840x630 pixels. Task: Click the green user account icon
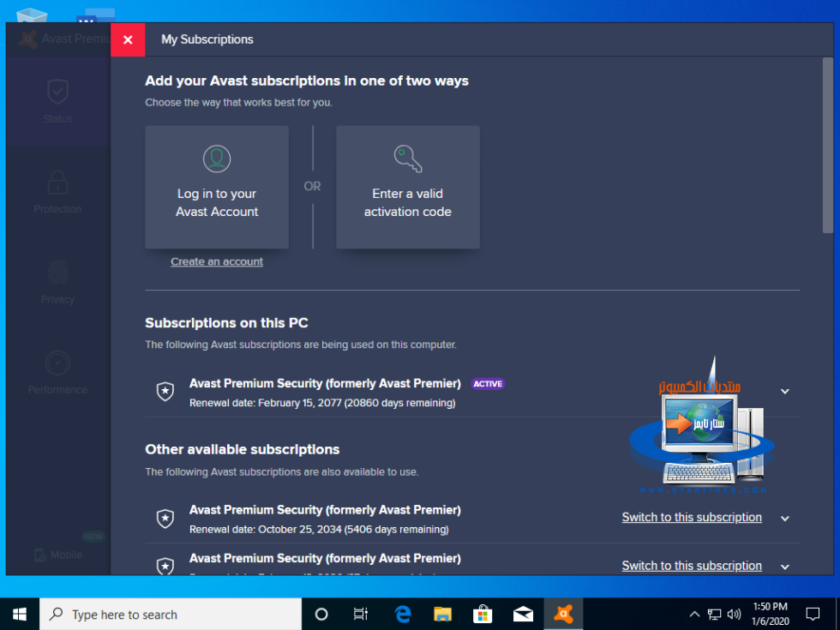pos(217,159)
